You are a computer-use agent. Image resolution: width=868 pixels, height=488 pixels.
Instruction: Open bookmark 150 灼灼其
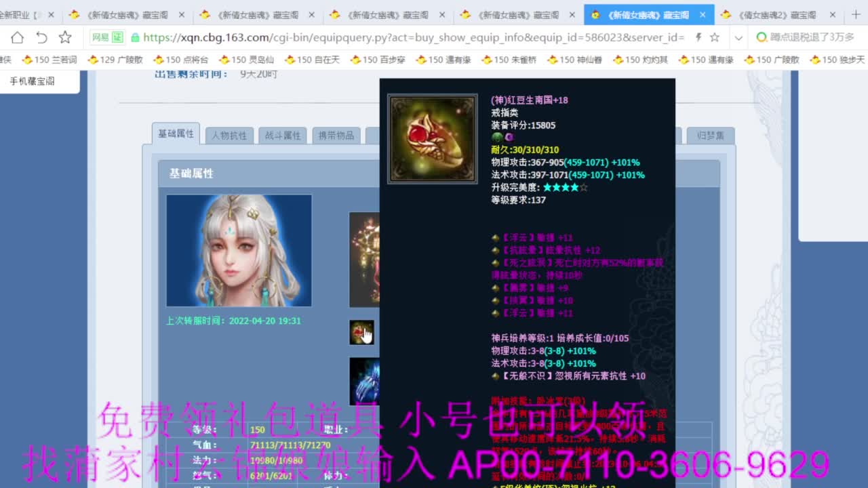coord(640,60)
